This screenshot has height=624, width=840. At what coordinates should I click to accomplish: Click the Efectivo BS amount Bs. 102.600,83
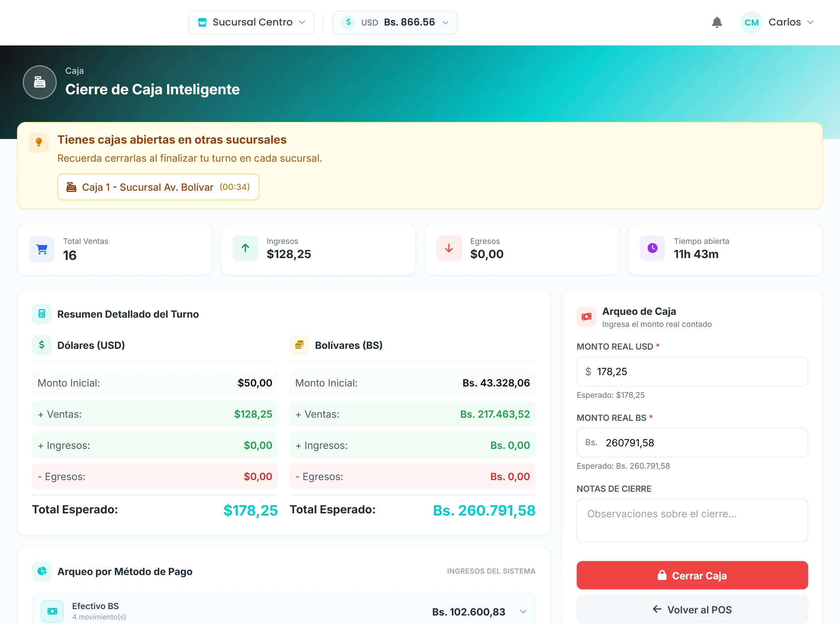click(469, 612)
